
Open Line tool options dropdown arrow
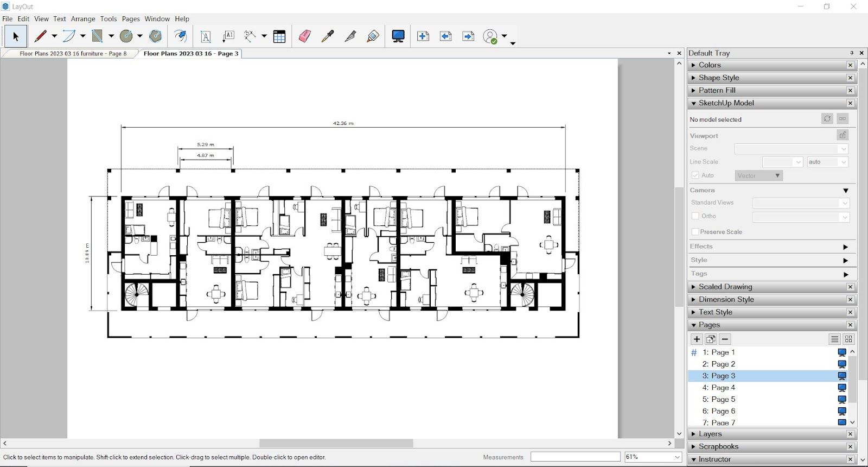(54, 36)
